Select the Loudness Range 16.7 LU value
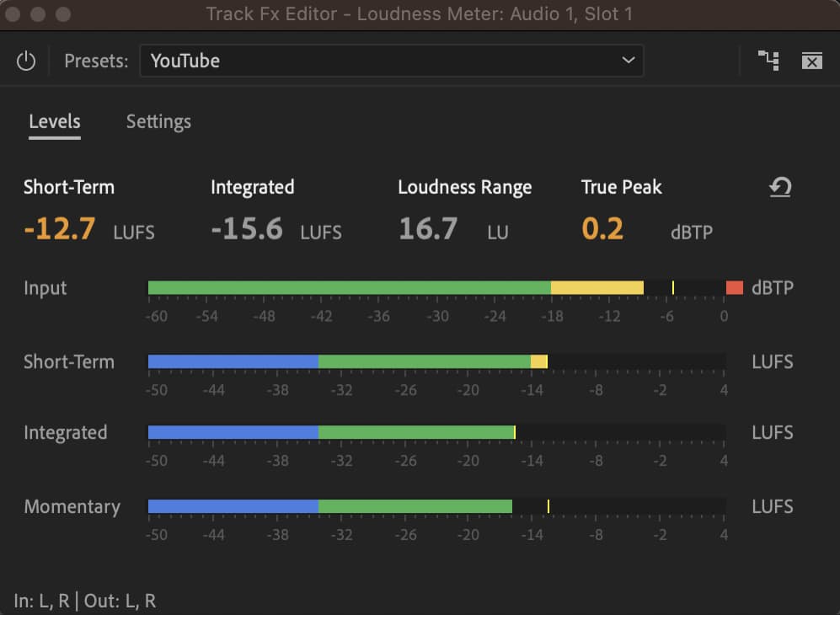The image size is (840, 620). click(x=428, y=228)
